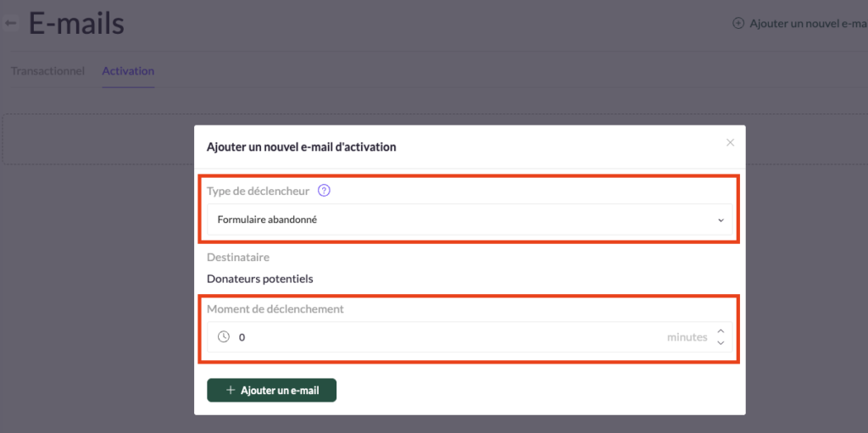Close the activation e-mail dialog
Screen dimensions: 868x433
tap(730, 142)
